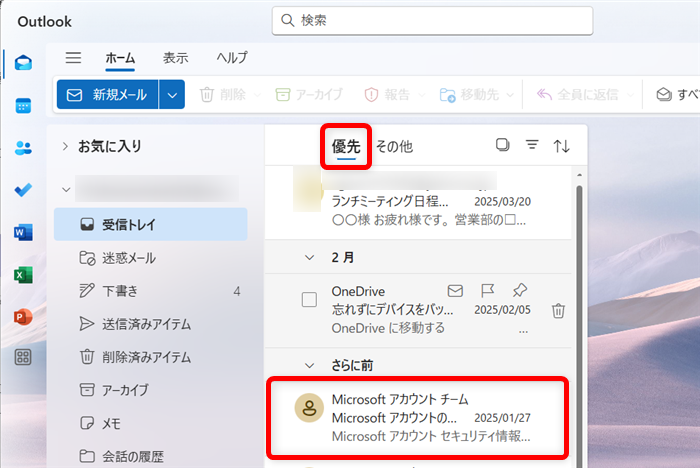Launch PowerPoint from the sidebar
This screenshot has width=700, height=468.
[23, 317]
